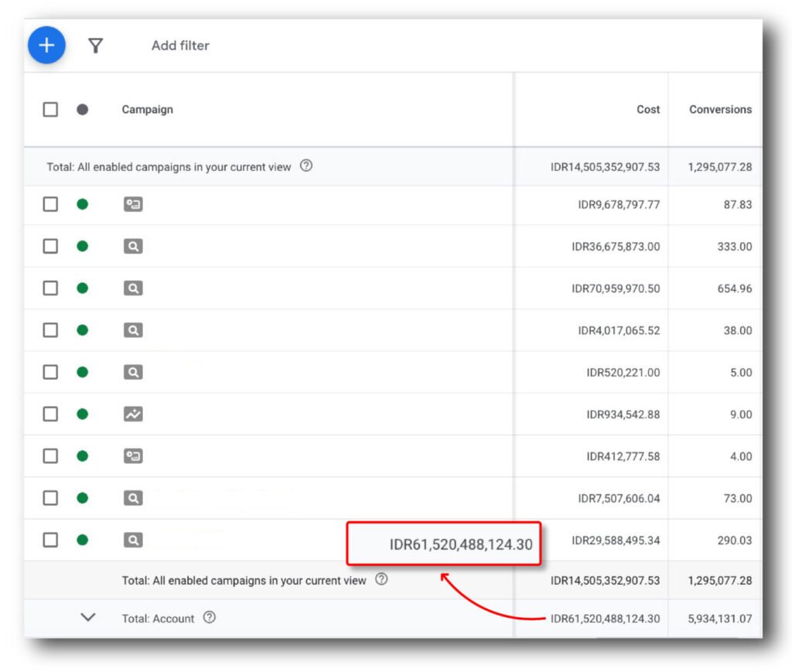Sort by the Cost column header

648,110
